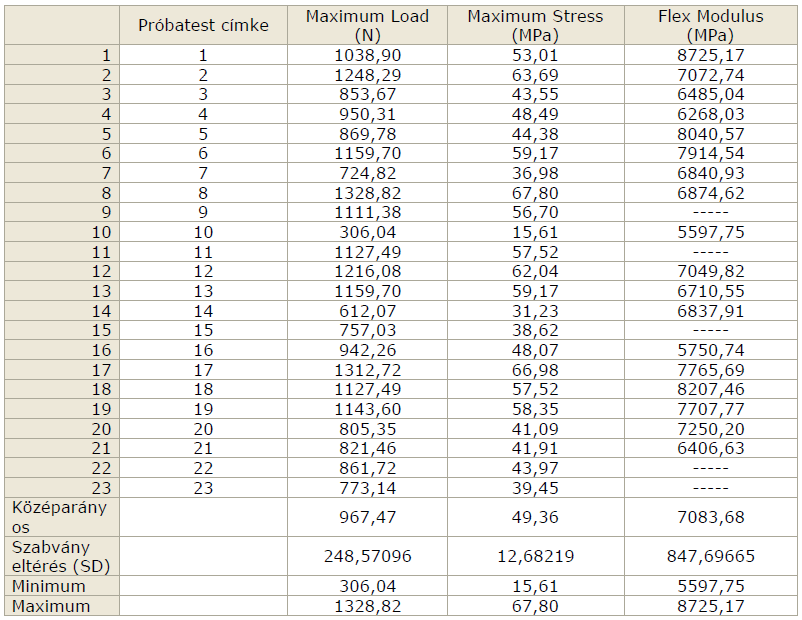The height and width of the screenshot is (620, 802).
Task: Select the load value 1312,72
Action: 367,370
